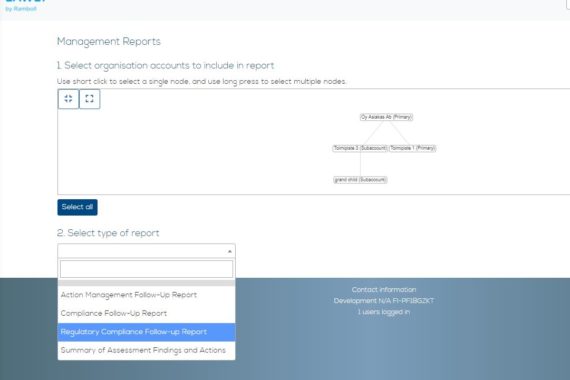Image resolution: width=570 pixels, height=380 pixels.
Task: Choose Compliance Follow-Up Report option
Action: tap(146, 313)
